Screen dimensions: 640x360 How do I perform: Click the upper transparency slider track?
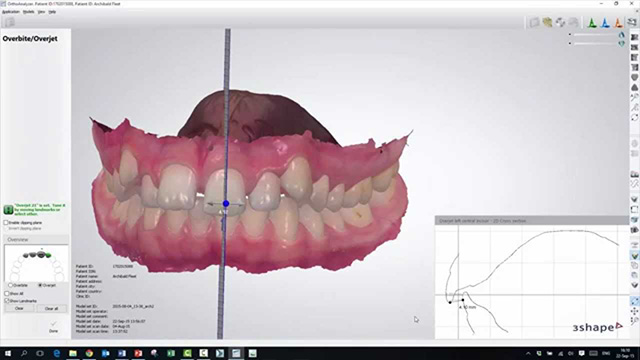click(x=595, y=35)
